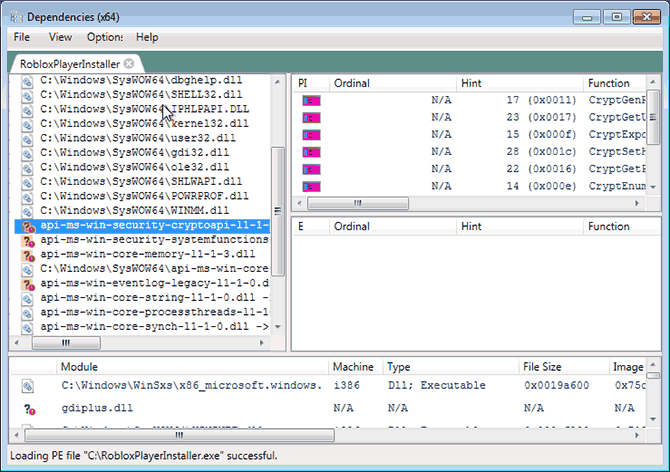This screenshot has height=472, width=670.
Task: Click missing-module icon of security-cryptoapi entry
Action: pyautogui.click(x=28, y=226)
